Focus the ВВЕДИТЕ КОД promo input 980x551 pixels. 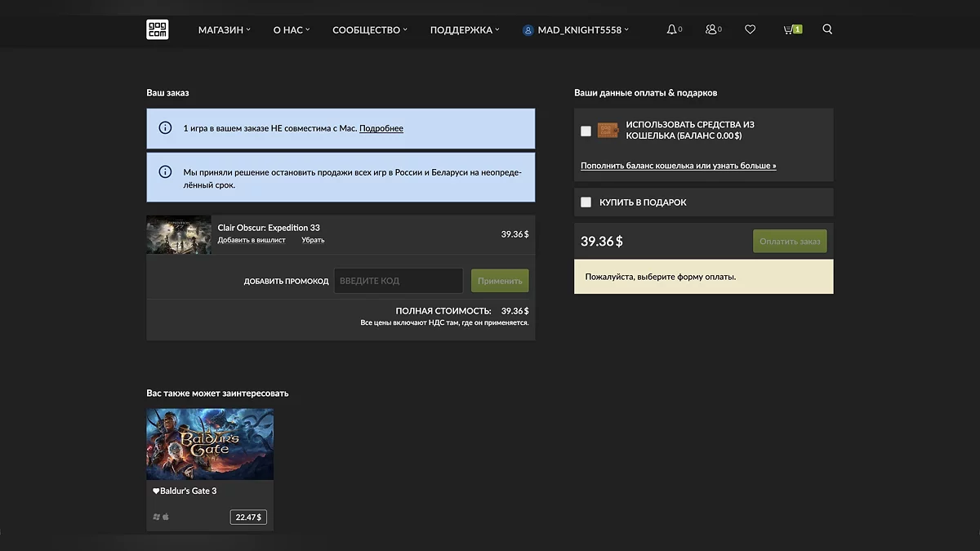[399, 281]
